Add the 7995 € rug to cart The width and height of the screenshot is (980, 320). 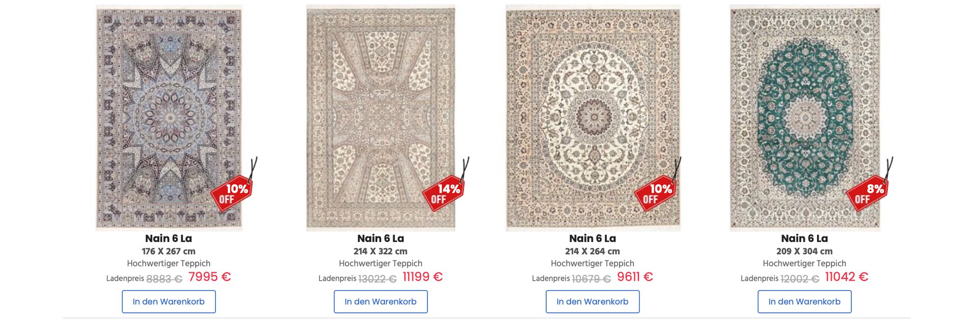tap(168, 302)
